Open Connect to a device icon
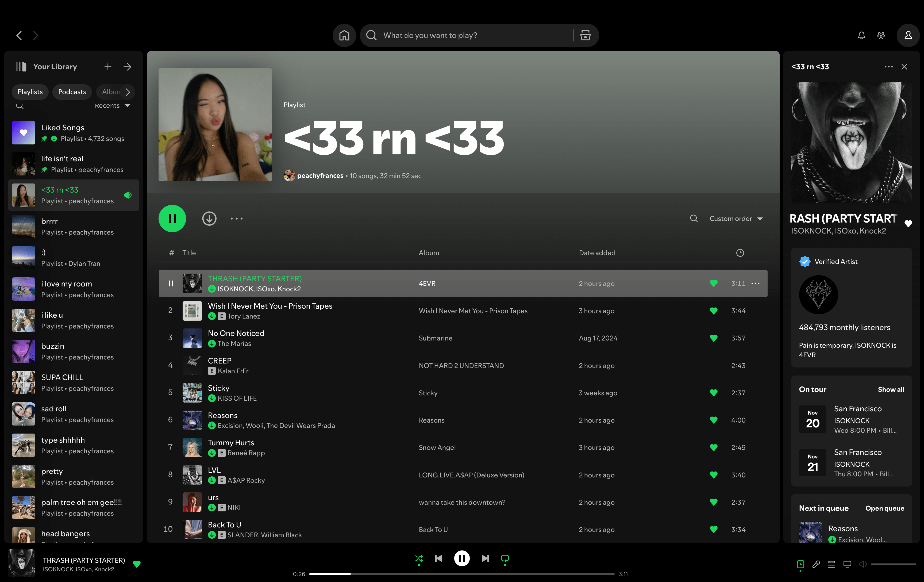 point(847,564)
